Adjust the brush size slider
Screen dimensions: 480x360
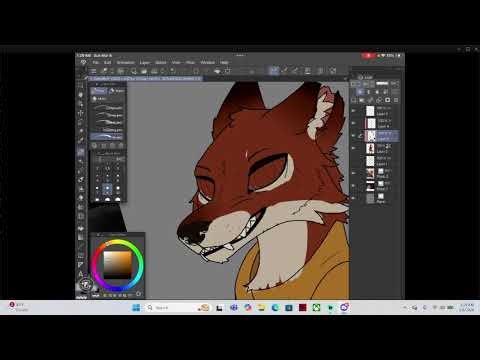[x=108, y=159]
